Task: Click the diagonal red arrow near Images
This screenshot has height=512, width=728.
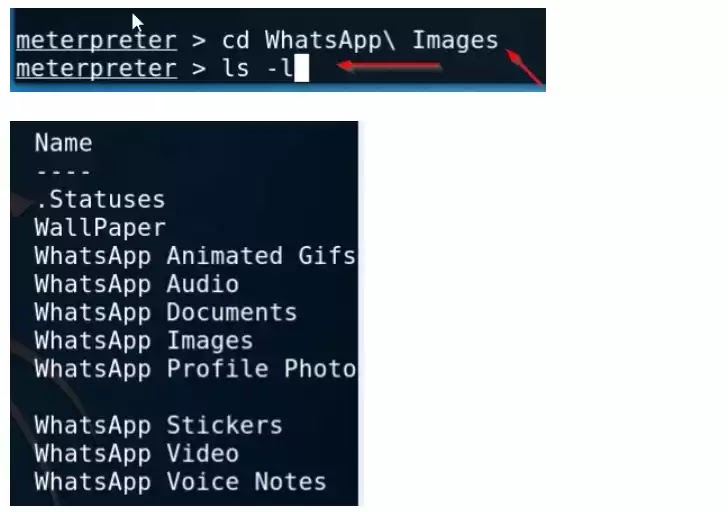Action: [524, 66]
